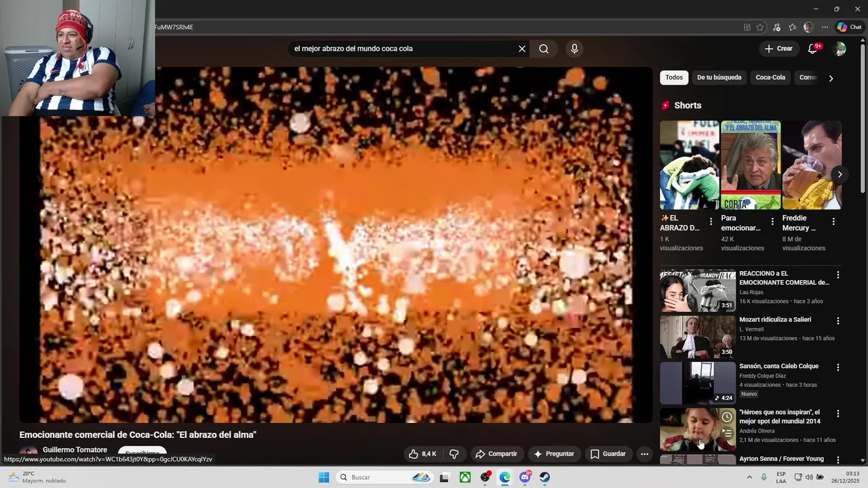Open the browser media control icon

776,27
